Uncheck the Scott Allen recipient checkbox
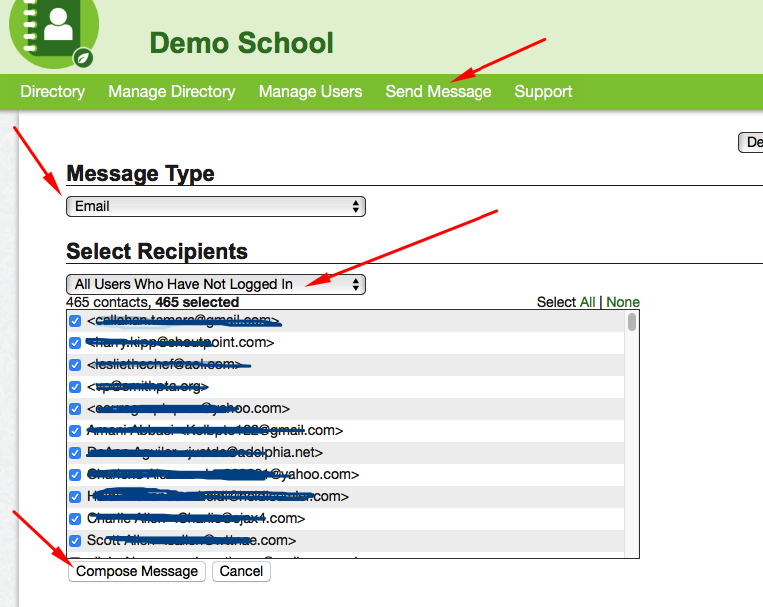The image size is (763, 607). coord(75,541)
